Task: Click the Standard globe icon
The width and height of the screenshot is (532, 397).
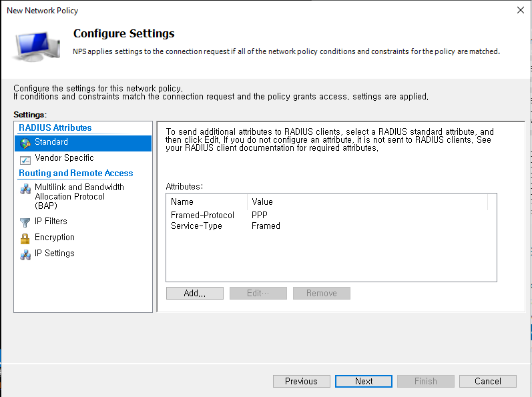Action: tap(25, 143)
